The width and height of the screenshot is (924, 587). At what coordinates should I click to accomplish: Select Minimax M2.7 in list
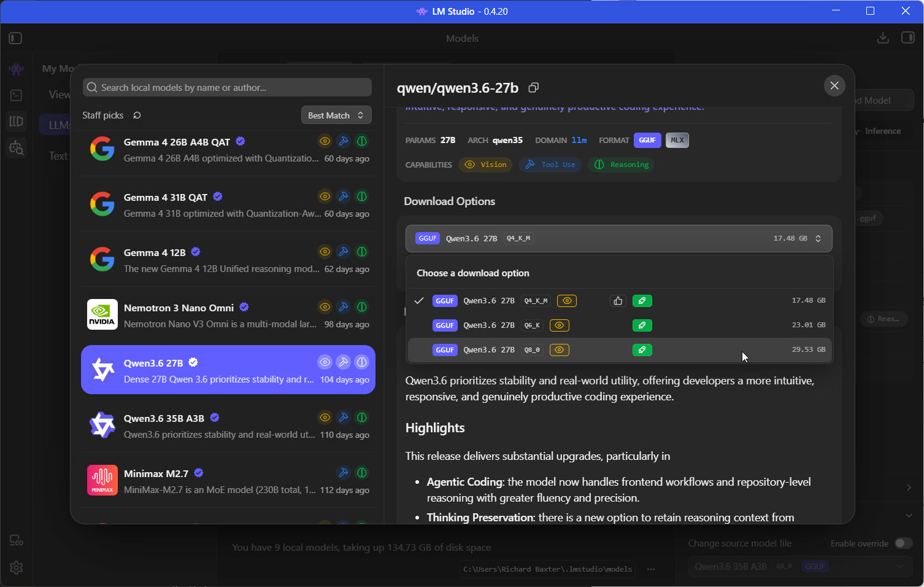(x=228, y=480)
